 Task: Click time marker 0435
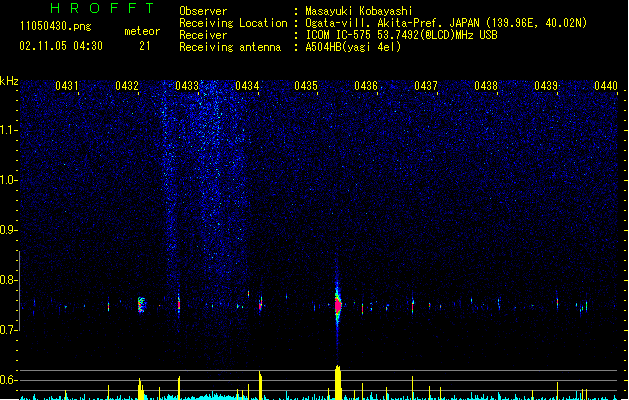[x=306, y=86]
